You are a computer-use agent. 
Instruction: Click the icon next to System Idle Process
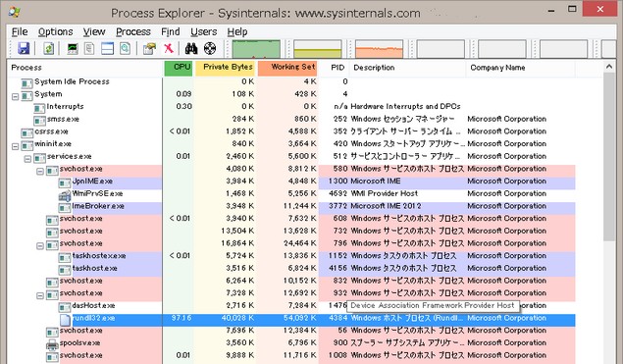26,83
